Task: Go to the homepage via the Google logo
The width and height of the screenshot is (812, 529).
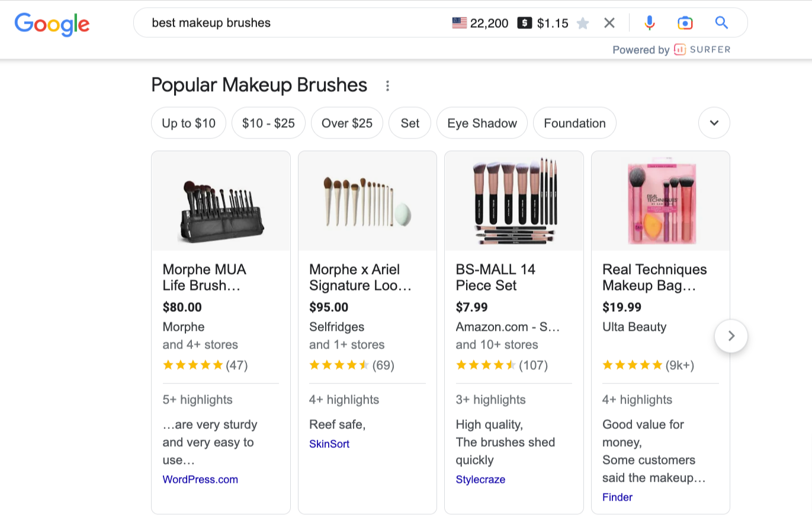Action: (x=52, y=24)
